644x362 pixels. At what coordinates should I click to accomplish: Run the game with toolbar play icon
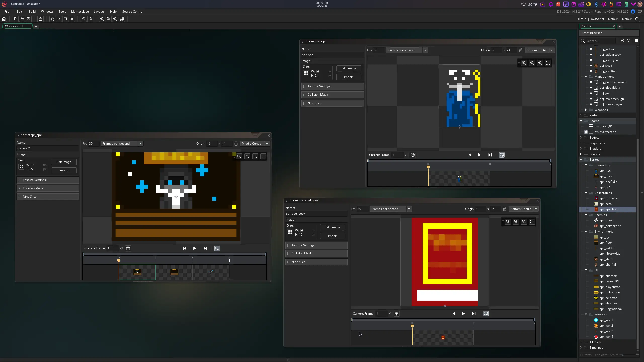point(59,19)
